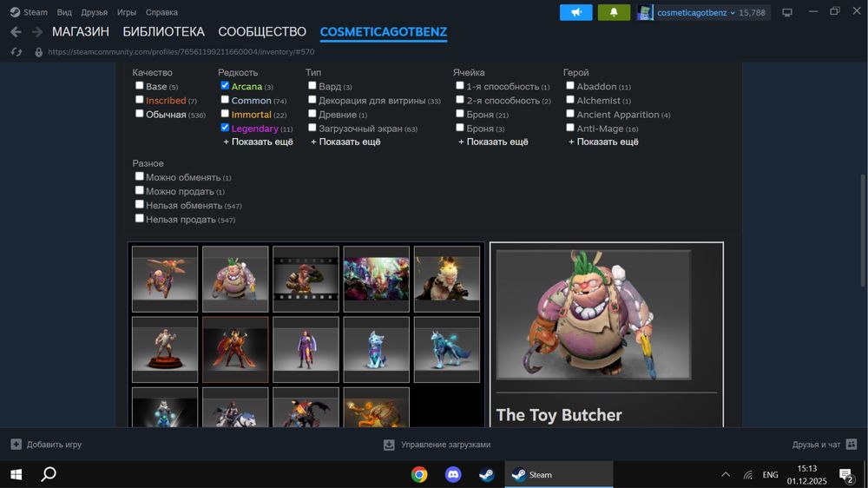Switch to Big Picture mode icon
Screen dimensions: 868x488
pyautogui.click(x=787, y=12)
